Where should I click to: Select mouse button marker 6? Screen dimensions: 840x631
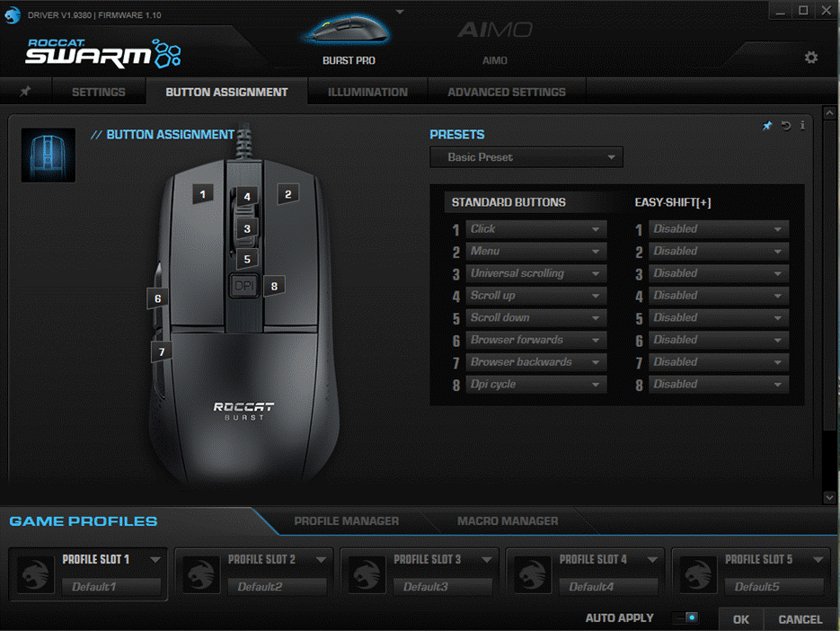point(157,298)
